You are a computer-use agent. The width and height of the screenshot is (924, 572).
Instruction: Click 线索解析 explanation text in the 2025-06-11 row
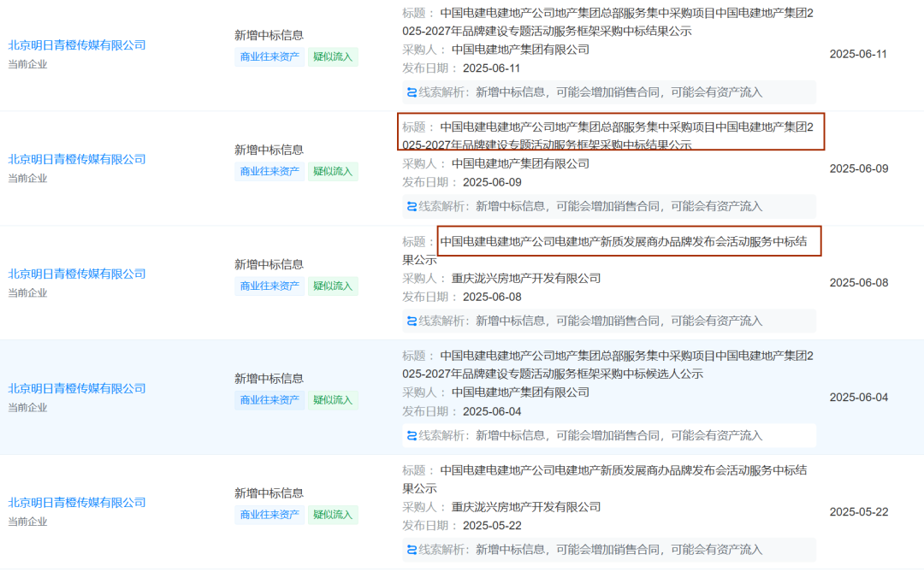tap(619, 92)
